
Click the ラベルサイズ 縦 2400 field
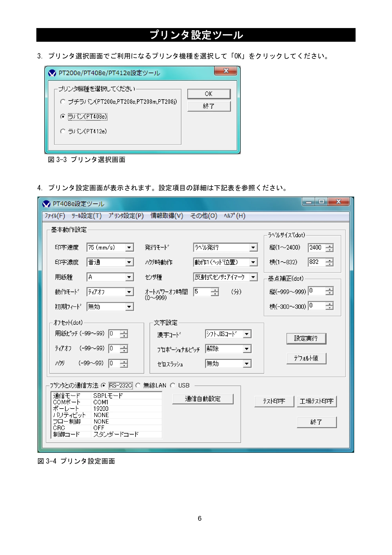click(x=317, y=248)
